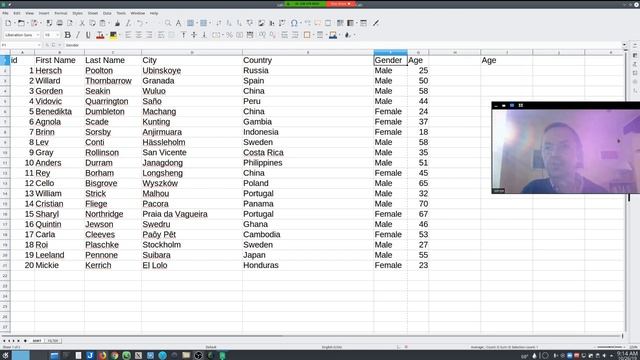Print the spreadsheet using the Print icon

pos(60,23)
